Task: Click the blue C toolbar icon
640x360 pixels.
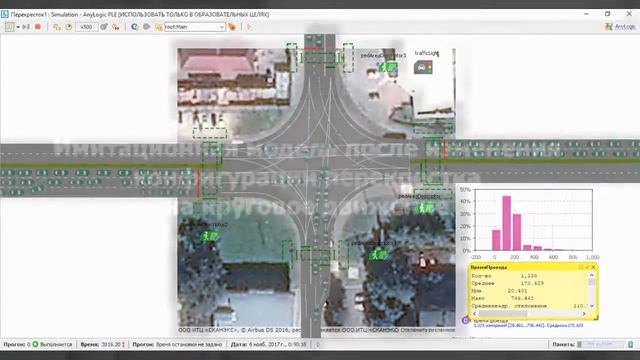Action: (134, 27)
